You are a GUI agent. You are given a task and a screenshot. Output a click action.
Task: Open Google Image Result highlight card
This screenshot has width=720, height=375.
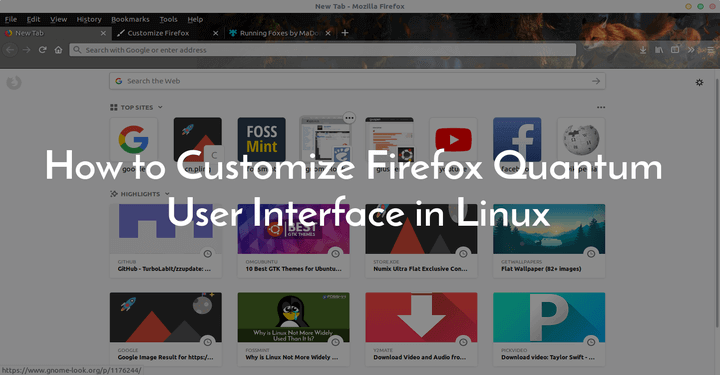tap(166, 329)
